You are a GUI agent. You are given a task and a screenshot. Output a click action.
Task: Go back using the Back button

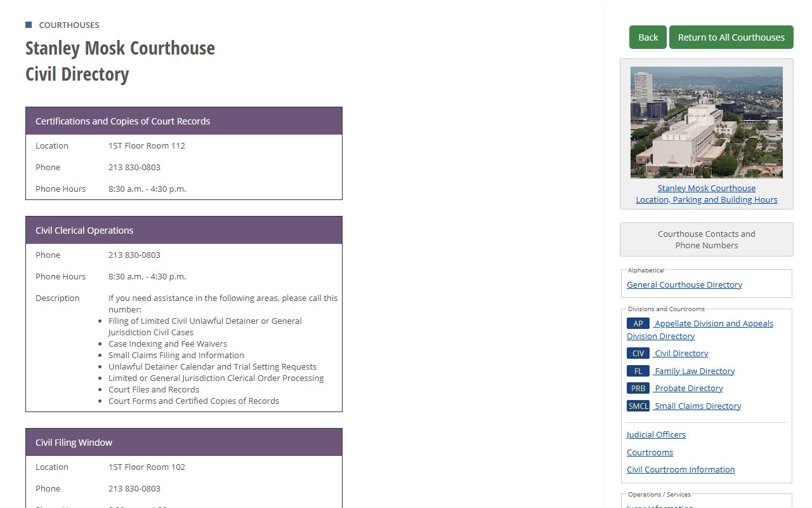[x=648, y=37]
